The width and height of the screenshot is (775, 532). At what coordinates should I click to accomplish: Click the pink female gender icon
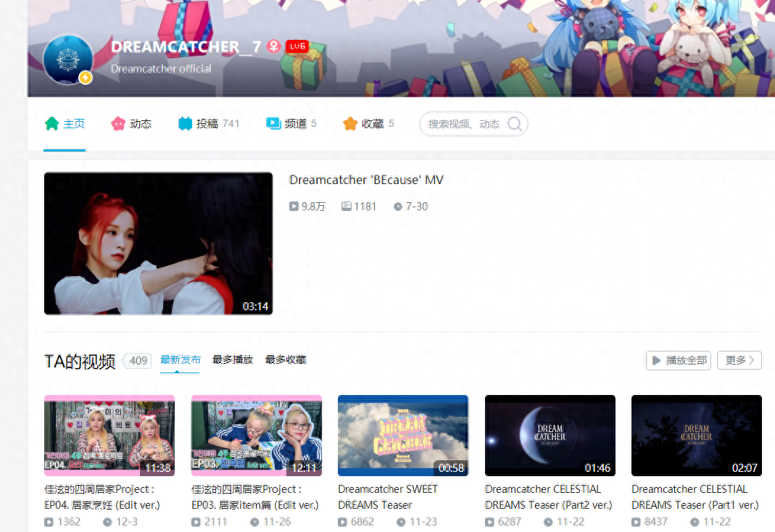[x=273, y=47]
